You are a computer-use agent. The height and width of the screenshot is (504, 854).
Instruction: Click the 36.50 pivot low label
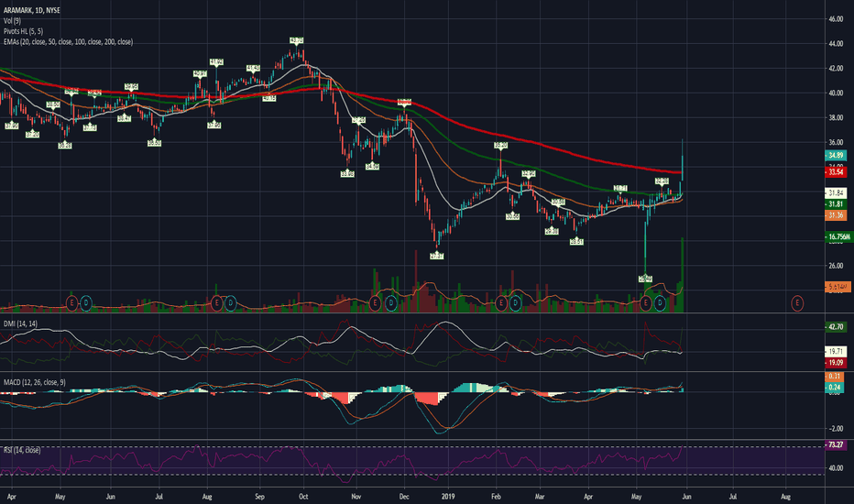[155, 143]
